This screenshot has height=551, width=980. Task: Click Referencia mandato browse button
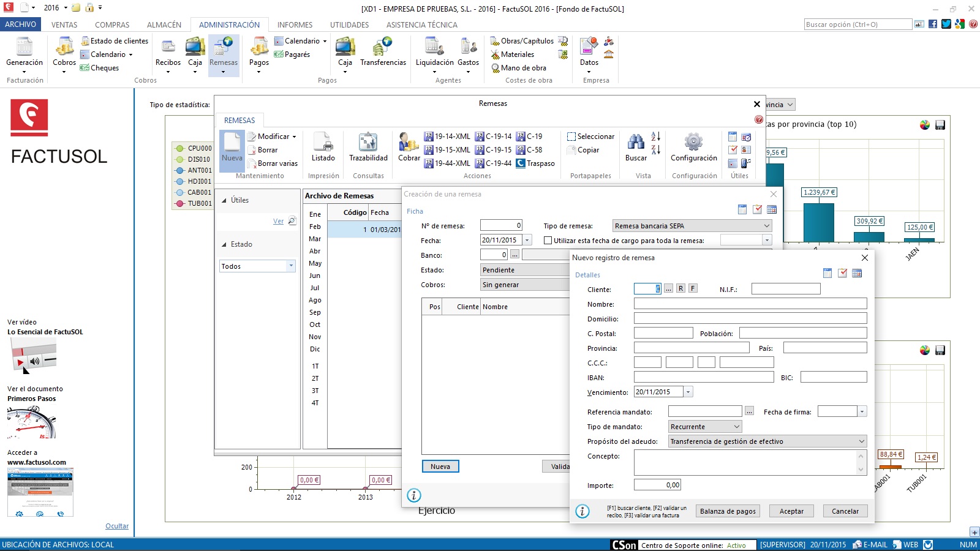click(749, 411)
